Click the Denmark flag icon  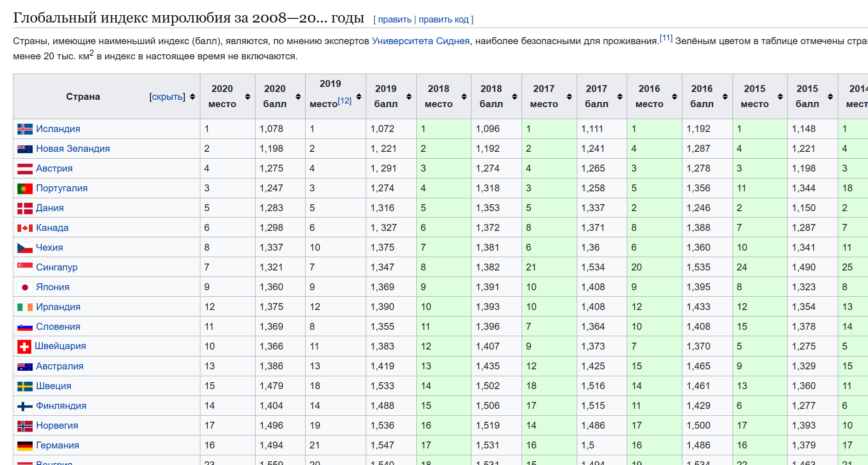(25, 208)
